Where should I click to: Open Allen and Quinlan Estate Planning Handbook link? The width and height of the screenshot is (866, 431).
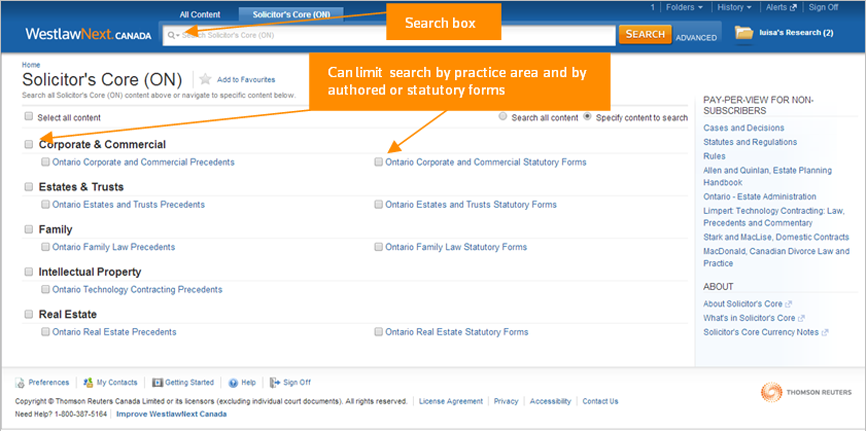tap(767, 176)
